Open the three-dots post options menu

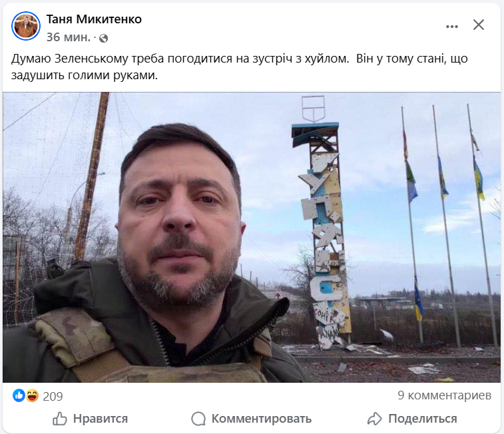pos(452,27)
